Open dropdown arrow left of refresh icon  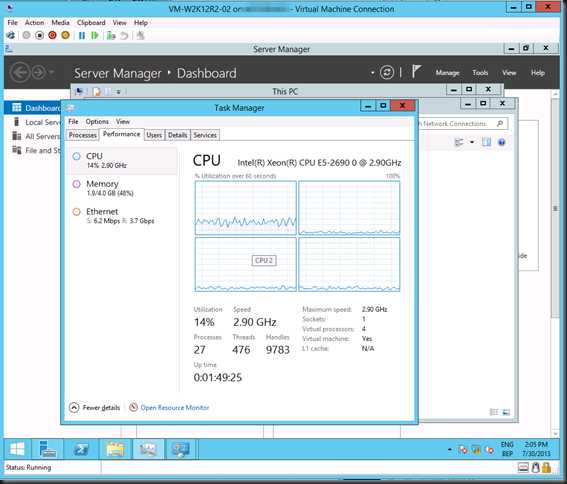point(372,73)
